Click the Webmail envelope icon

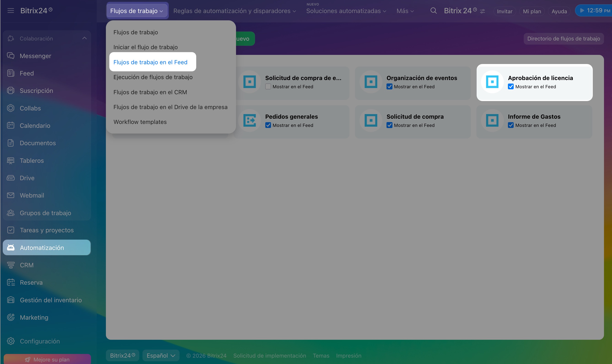(11, 195)
